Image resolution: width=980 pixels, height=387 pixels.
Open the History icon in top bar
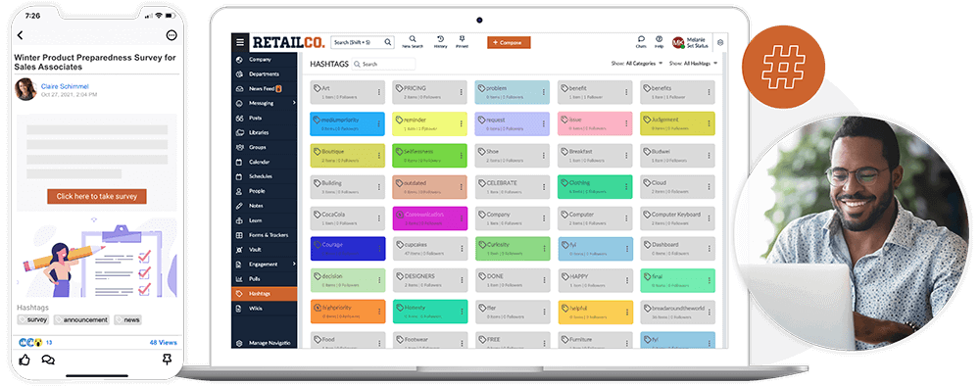tap(441, 39)
